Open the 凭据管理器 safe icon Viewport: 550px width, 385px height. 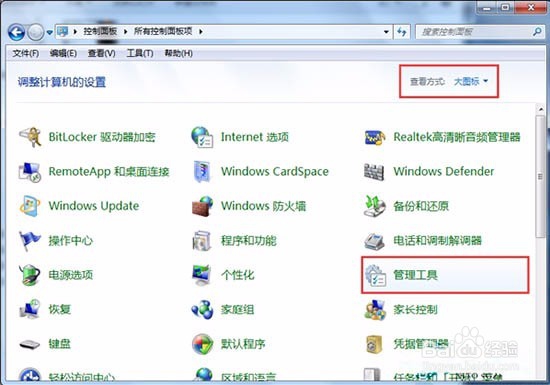coord(374,344)
